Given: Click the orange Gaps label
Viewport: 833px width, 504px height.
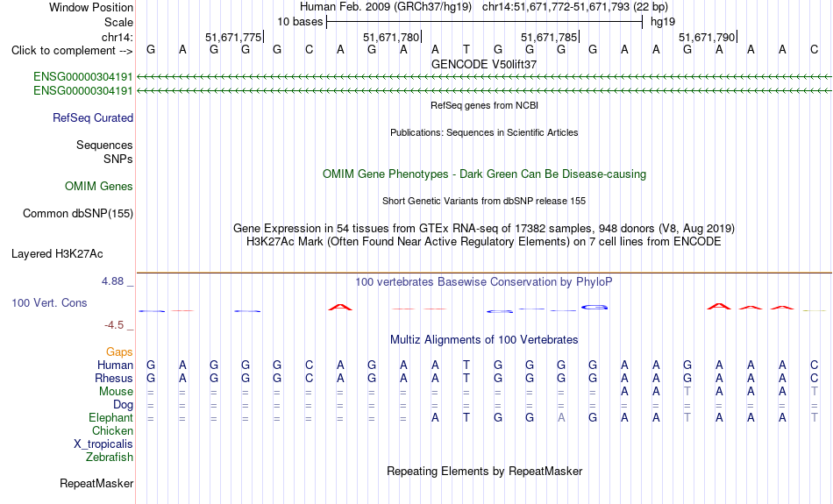Looking at the screenshot, I should pyautogui.click(x=119, y=351).
